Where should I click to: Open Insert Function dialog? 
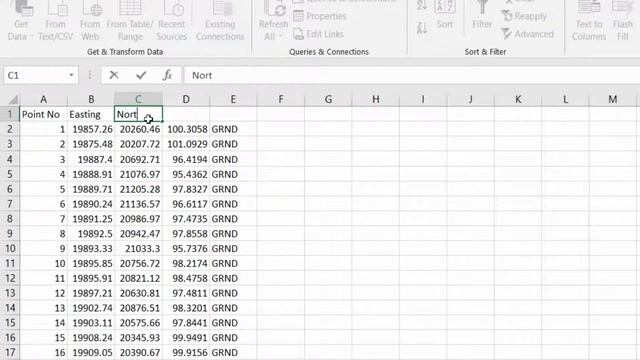(x=167, y=75)
